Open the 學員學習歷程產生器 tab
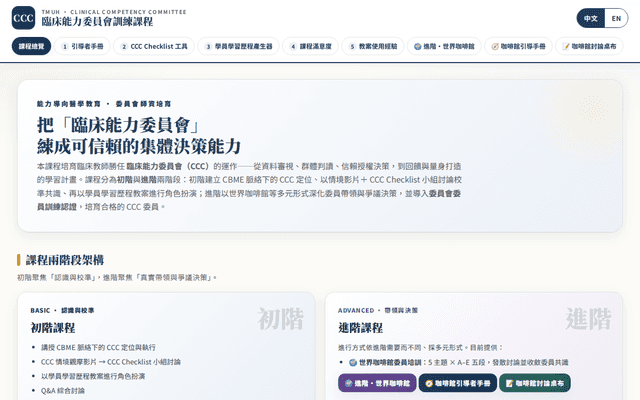 tap(238, 46)
